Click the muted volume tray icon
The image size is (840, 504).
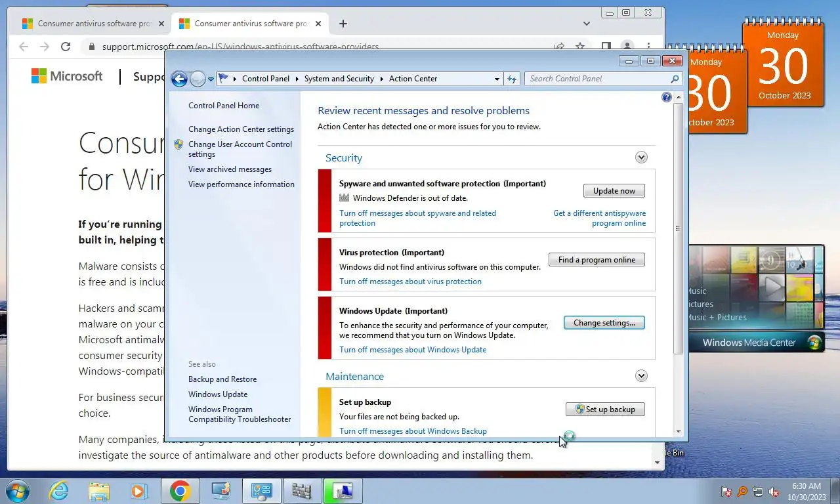[774, 491]
